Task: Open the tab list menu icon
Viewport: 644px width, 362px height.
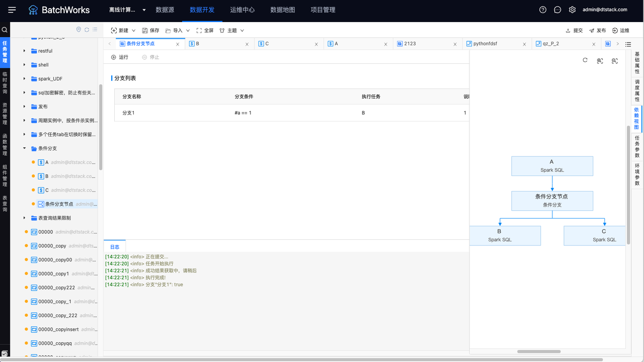Action: click(x=628, y=44)
